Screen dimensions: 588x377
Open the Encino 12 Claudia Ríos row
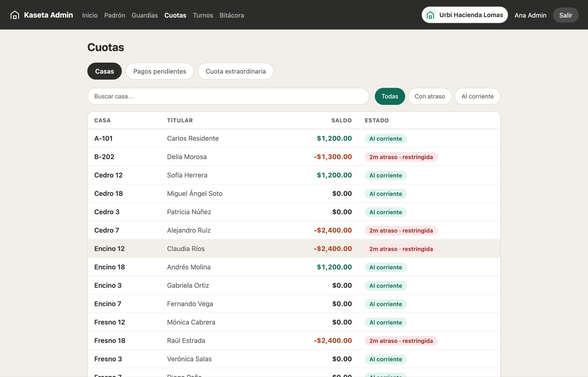(294, 249)
